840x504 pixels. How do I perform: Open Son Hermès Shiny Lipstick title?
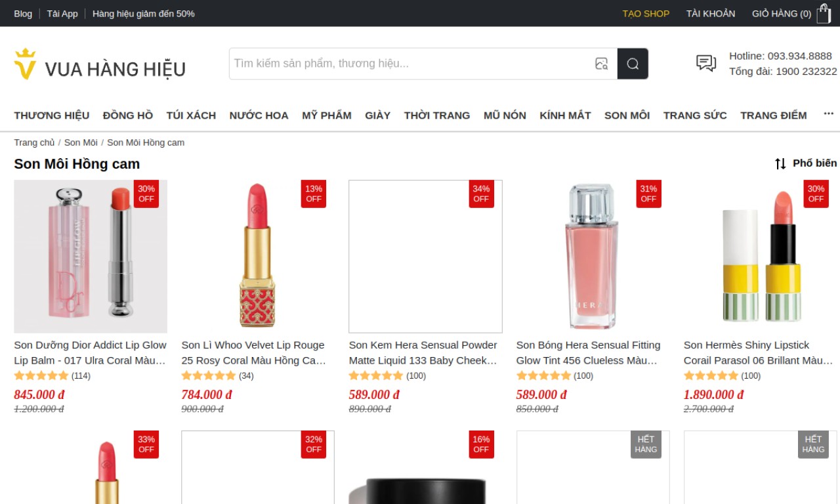coord(759,352)
